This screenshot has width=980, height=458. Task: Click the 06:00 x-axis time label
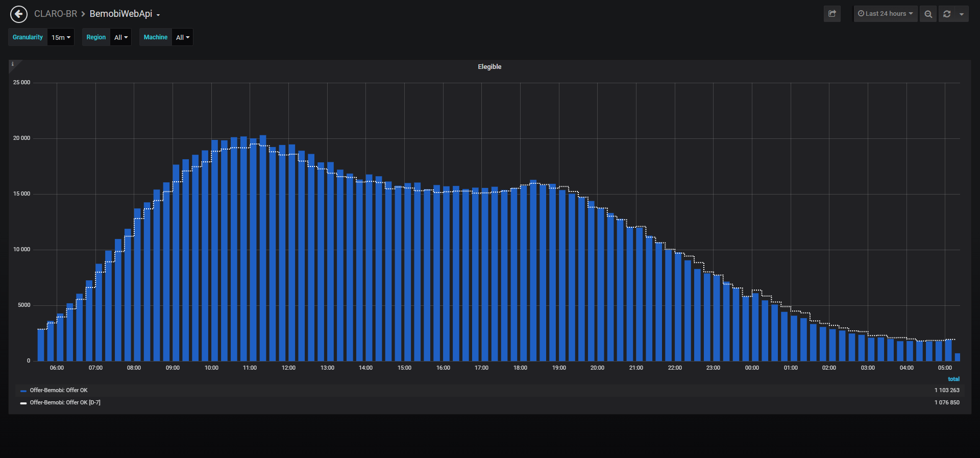(x=57, y=368)
